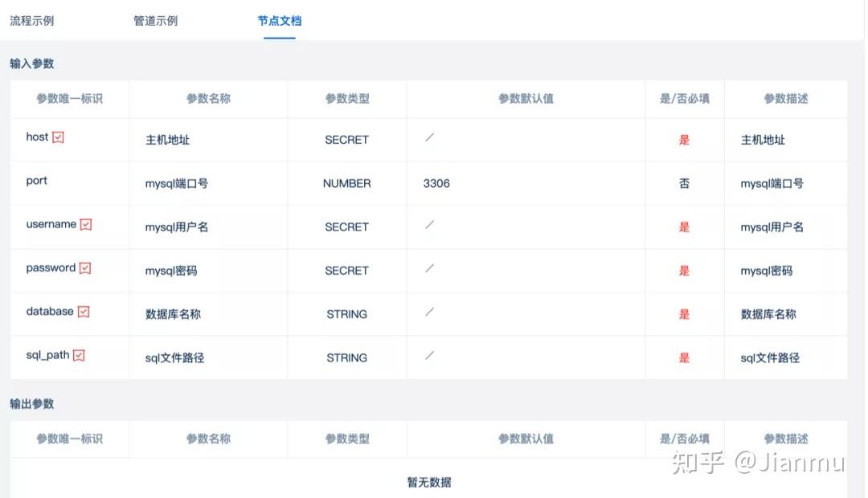
Task: Click the 是 required value for sql_path
Action: point(684,358)
